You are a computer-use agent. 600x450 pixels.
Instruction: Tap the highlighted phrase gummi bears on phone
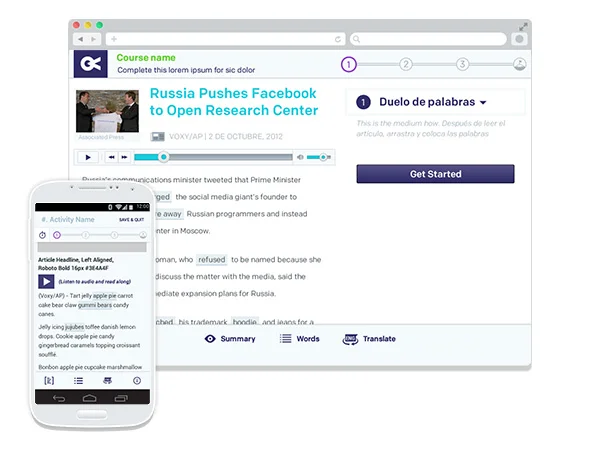click(x=95, y=305)
